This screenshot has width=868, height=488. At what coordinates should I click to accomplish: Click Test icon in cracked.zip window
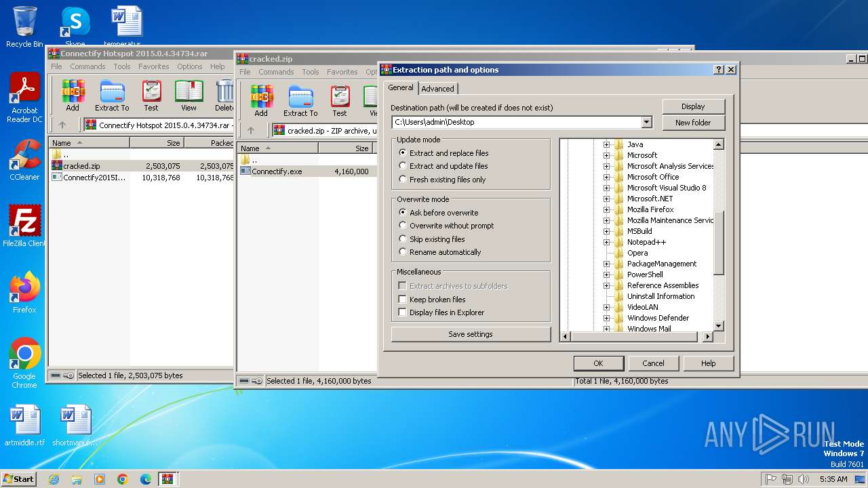click(x=340, y=101)
